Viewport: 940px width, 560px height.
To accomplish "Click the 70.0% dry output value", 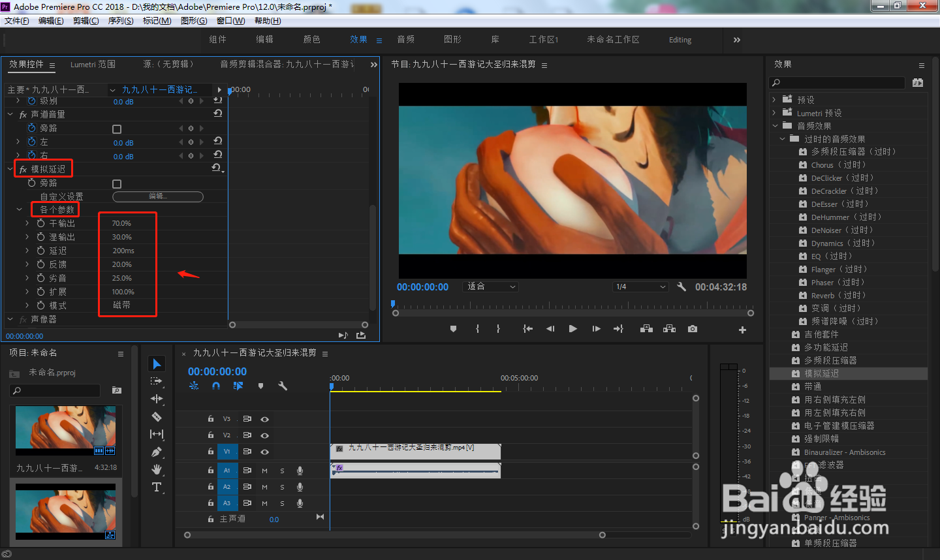I will pos(121,223).
